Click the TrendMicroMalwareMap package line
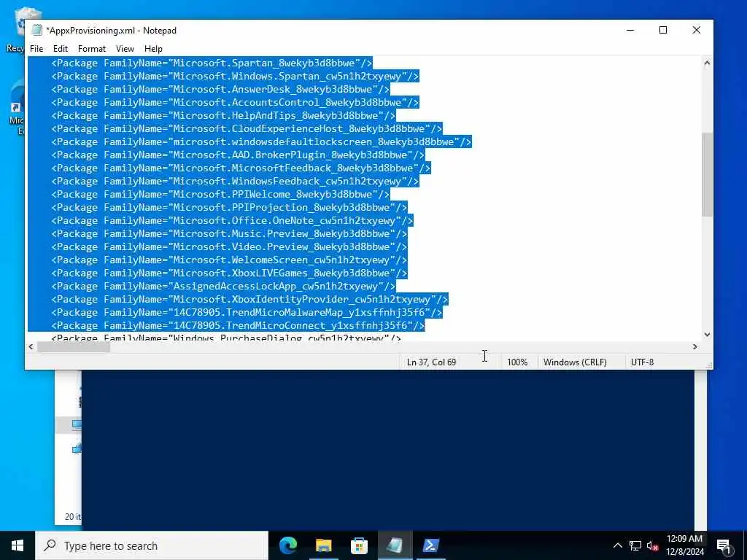This screenshot has height=560, width=747. tap(247, 312)
